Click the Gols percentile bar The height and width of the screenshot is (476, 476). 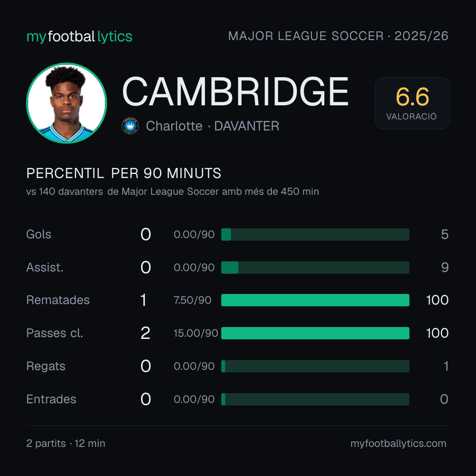click(x=315, y=234)
